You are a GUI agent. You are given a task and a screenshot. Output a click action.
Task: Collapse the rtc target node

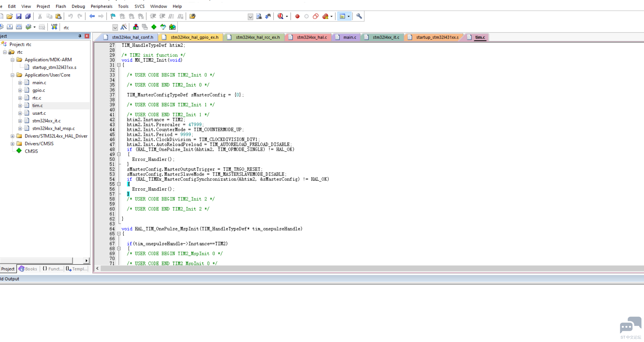5,52
